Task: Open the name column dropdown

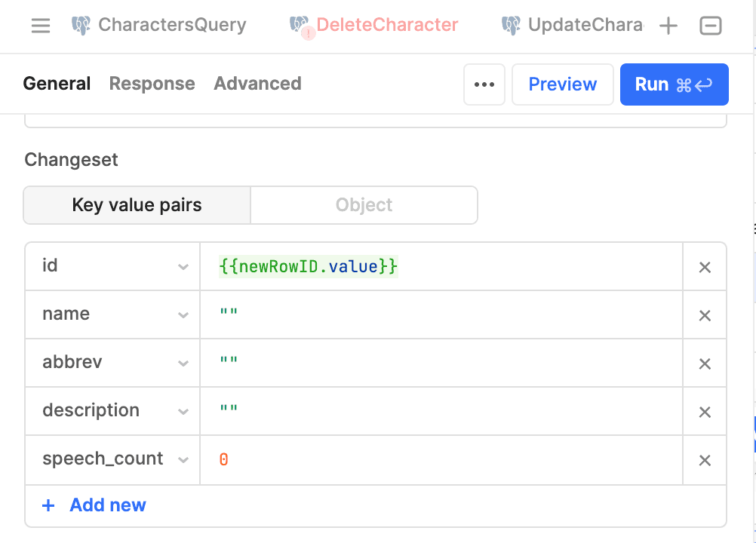Action: click(x=183, y=315)
